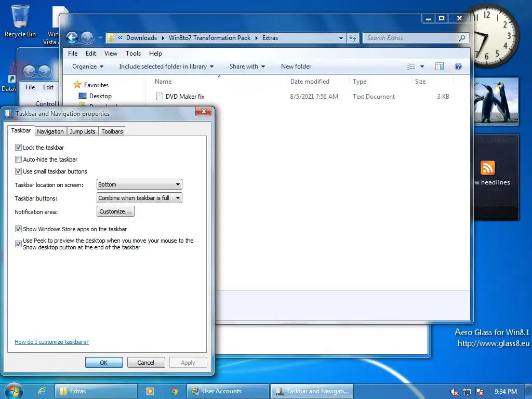Launch Internet Explorer from taskbar
The image size is (532, 399).
pos(42,391)
